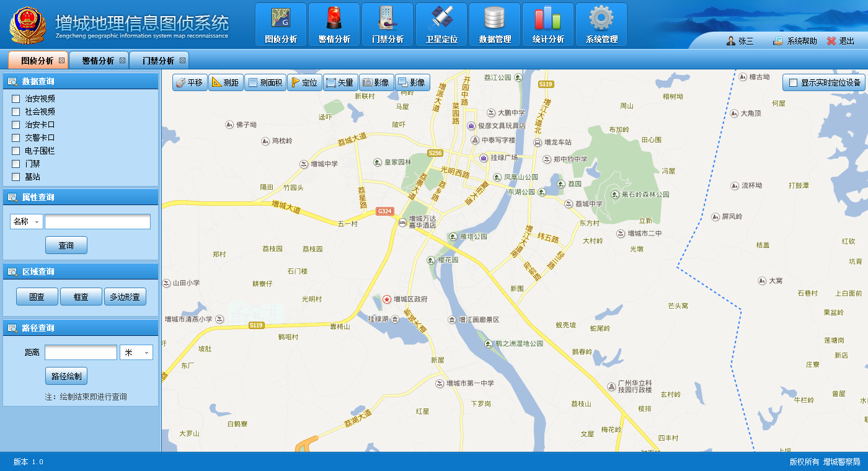
Task: Switch to 矢量 vector map view
Action: click(340, 82)
